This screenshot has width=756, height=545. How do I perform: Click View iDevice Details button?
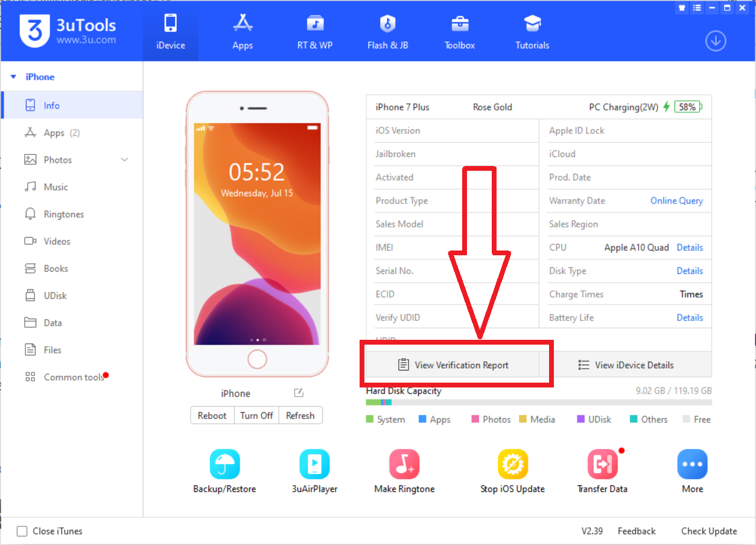point(626,365)
